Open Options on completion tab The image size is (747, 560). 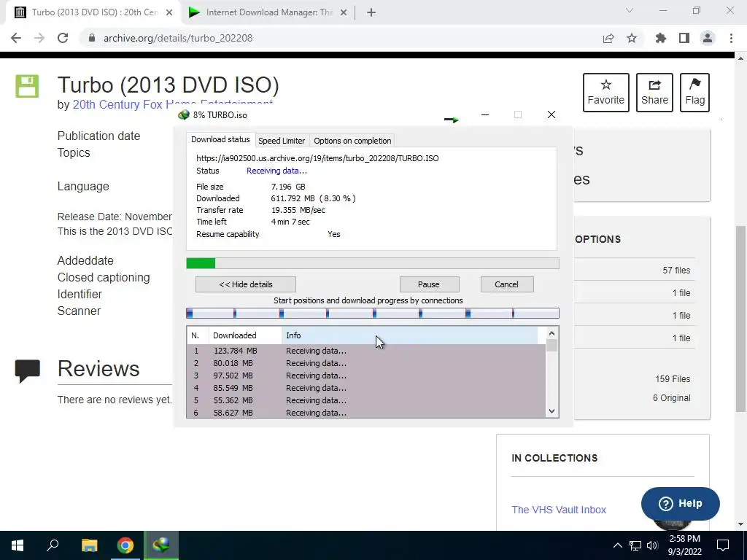point(352,141)
